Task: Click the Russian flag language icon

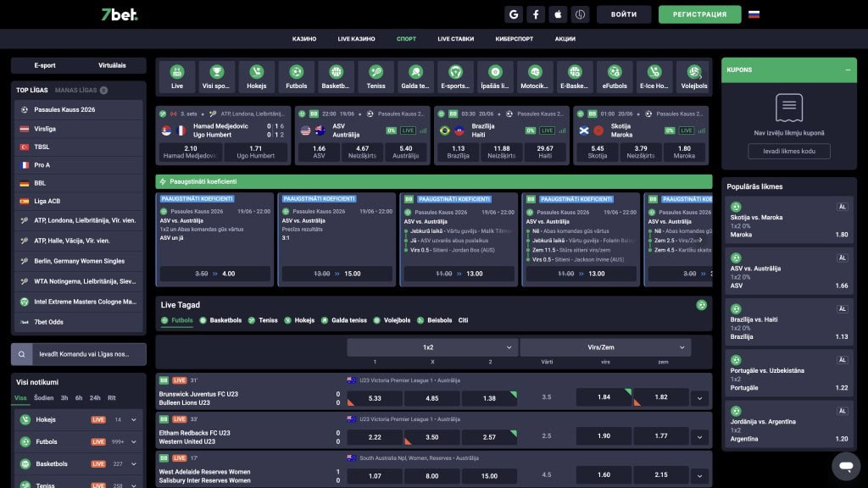Action: (x=754, y=14)
